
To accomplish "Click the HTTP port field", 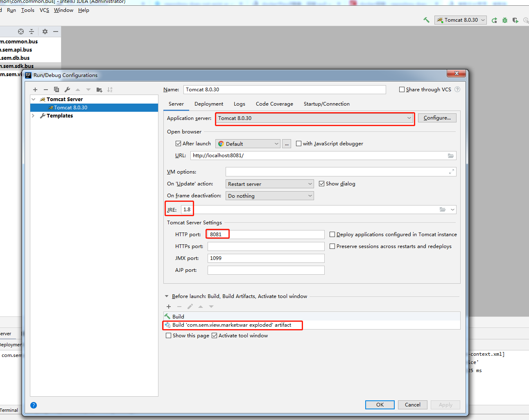I will pos(266,235).
